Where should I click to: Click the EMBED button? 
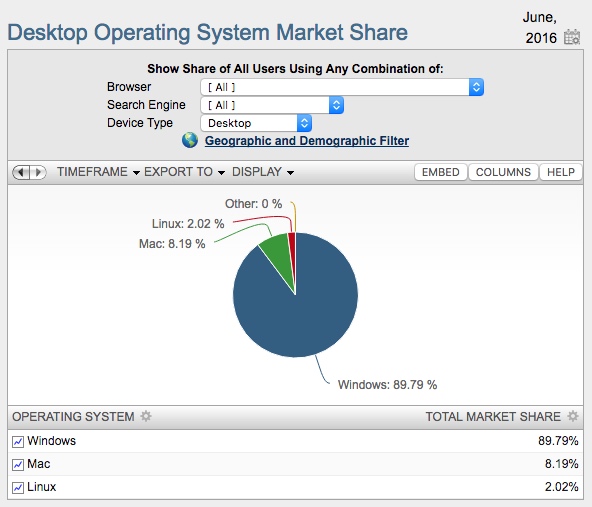441,172
